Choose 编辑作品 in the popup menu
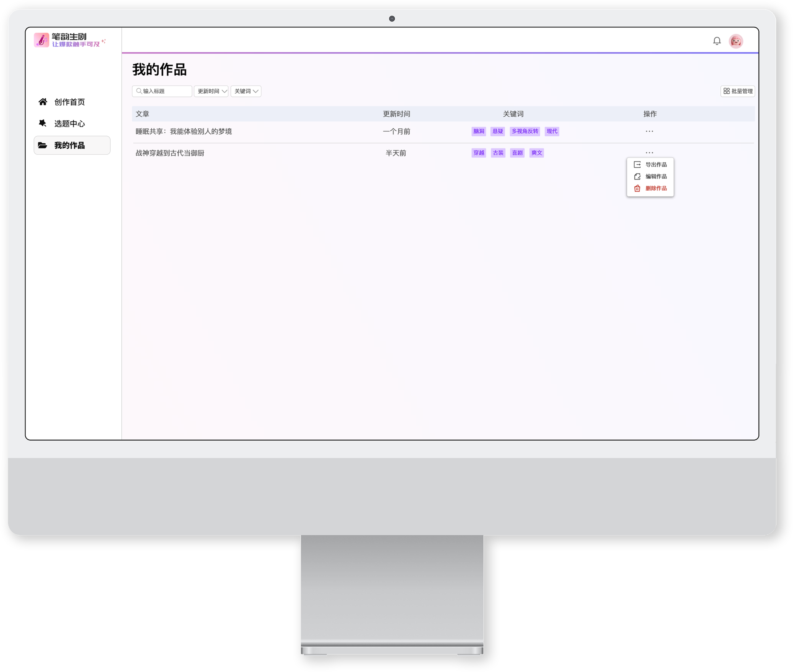The height and width of the screenshot is (672, 793). pyautogui.click(x=650, y=176)
